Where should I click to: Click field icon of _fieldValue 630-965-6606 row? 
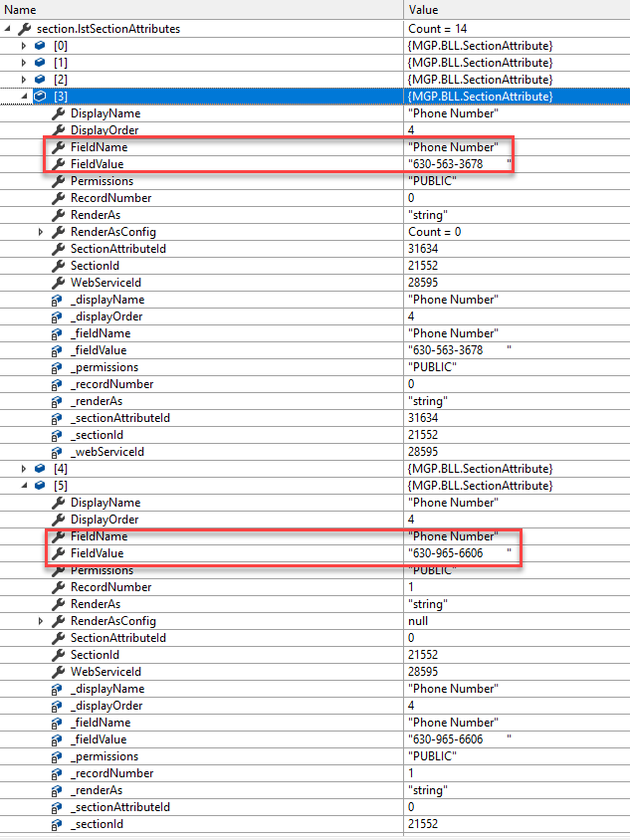tap(57, 739)
